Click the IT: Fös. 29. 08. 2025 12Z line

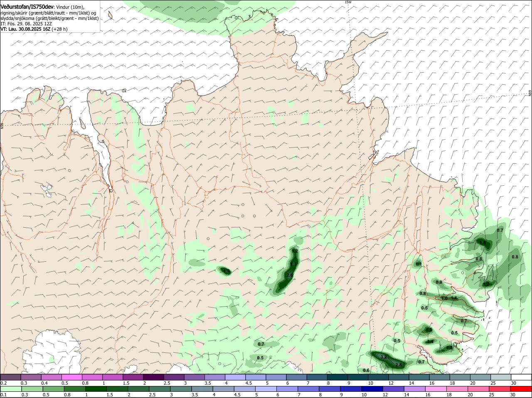pos(26,24)
